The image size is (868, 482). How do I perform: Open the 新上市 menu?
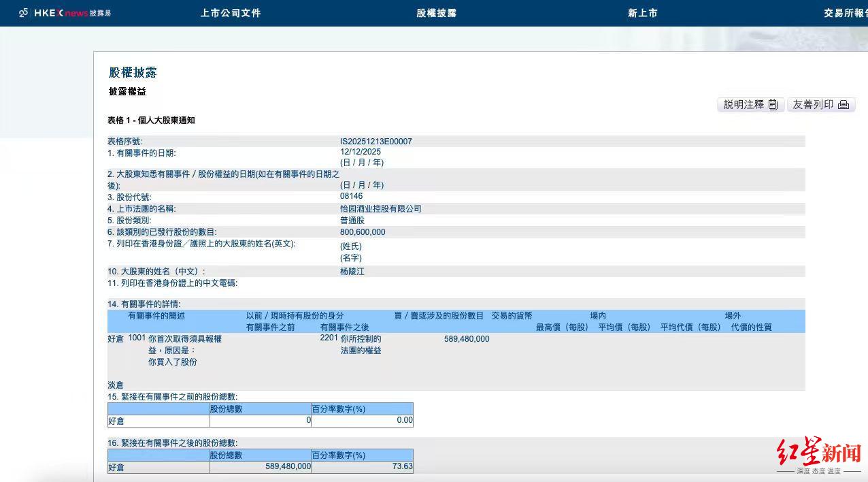(x=642, y=12)
